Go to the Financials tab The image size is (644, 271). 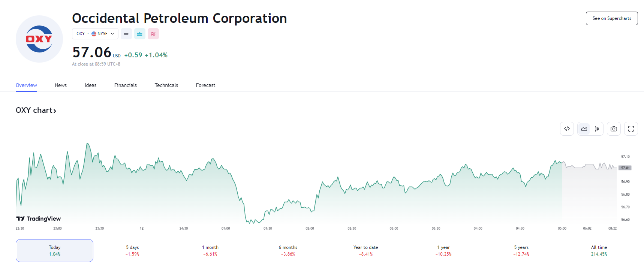(x=126, y=85)
